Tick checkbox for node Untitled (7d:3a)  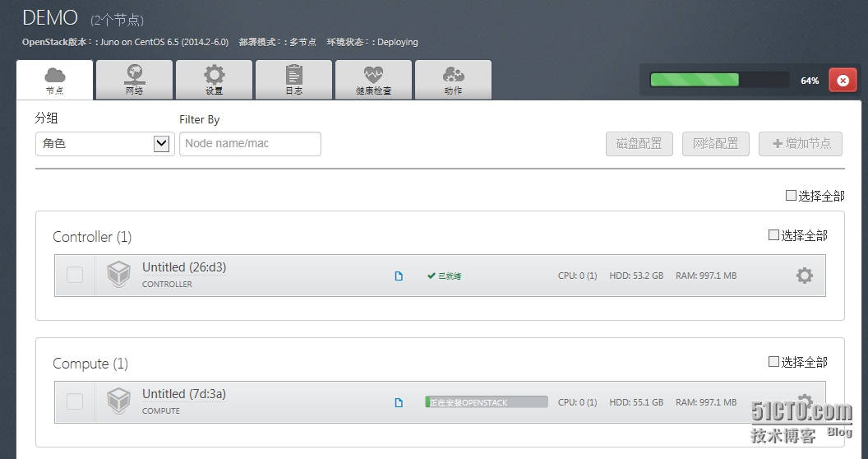75,401
